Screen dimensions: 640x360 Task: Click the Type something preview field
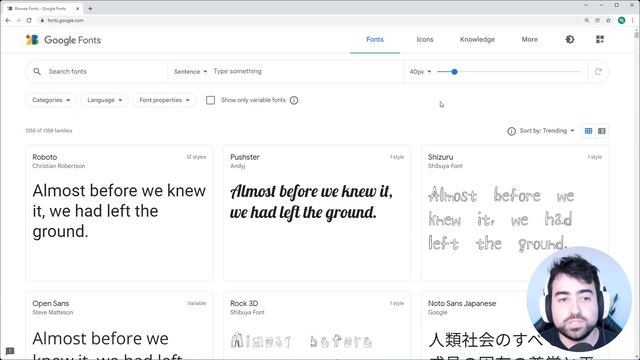(306, 71)
